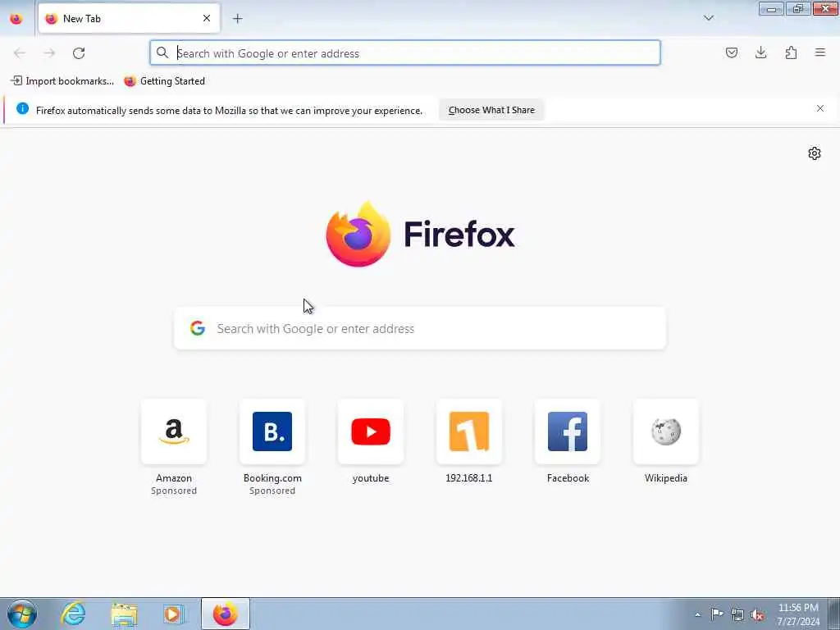This screenshot has height=630, width=840.
Task: Click the taskbar clock showing 11:56 PM
Action: (x=798, y=614)
